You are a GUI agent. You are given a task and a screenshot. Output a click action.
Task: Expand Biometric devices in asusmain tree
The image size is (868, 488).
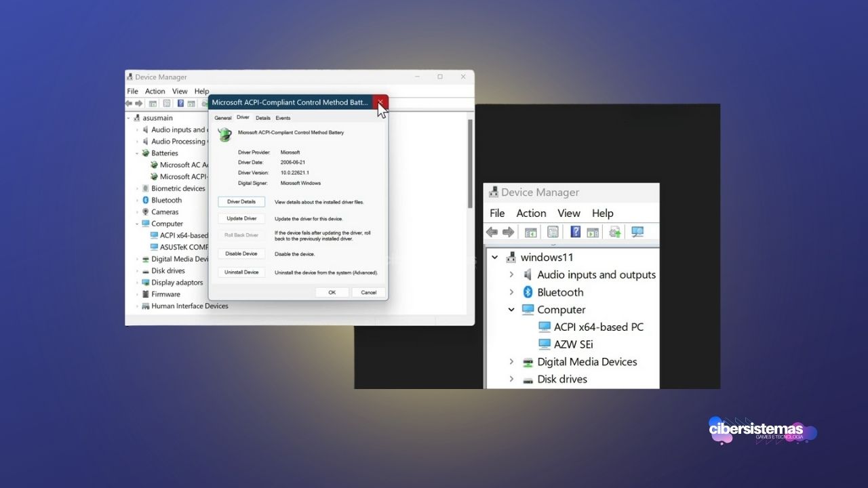click(137, 188)
